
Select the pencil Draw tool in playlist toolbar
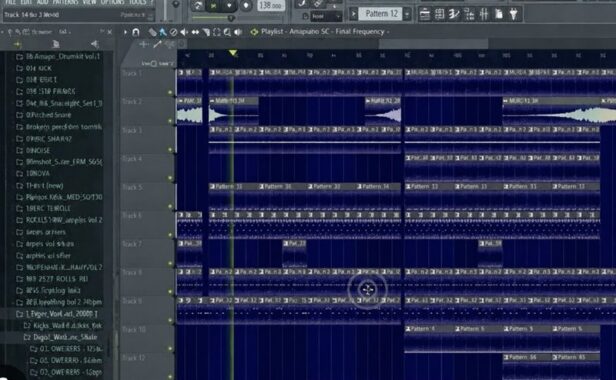tap(152, 32)
